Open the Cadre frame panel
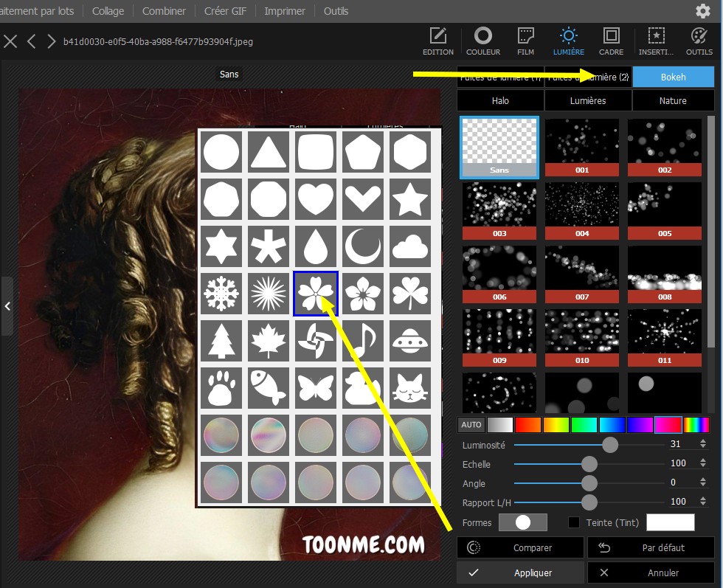This screenshot has height=588, width=723. coord(611,41)
